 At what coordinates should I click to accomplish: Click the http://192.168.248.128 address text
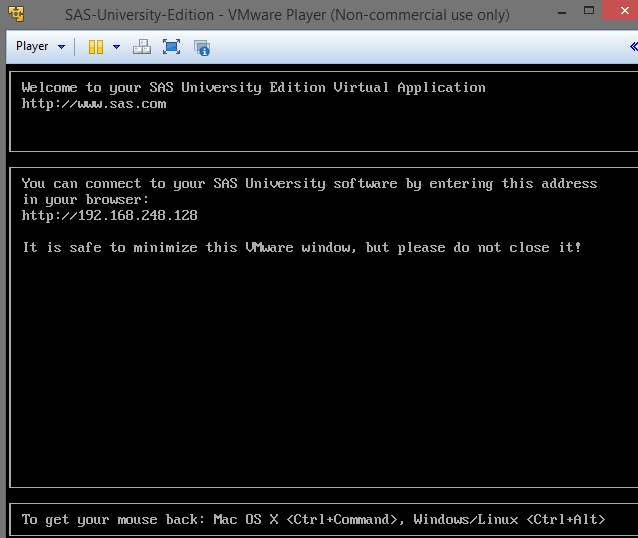coord(109,215)
